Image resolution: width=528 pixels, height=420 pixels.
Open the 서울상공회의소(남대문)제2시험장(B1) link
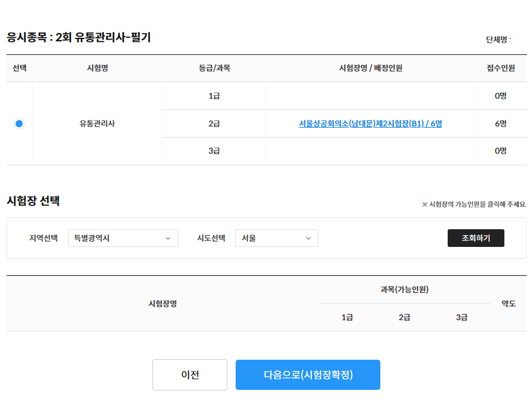point(370,123)
